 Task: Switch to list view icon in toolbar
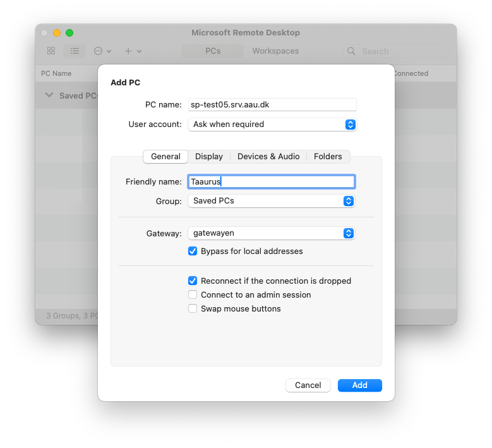(75, 51)
